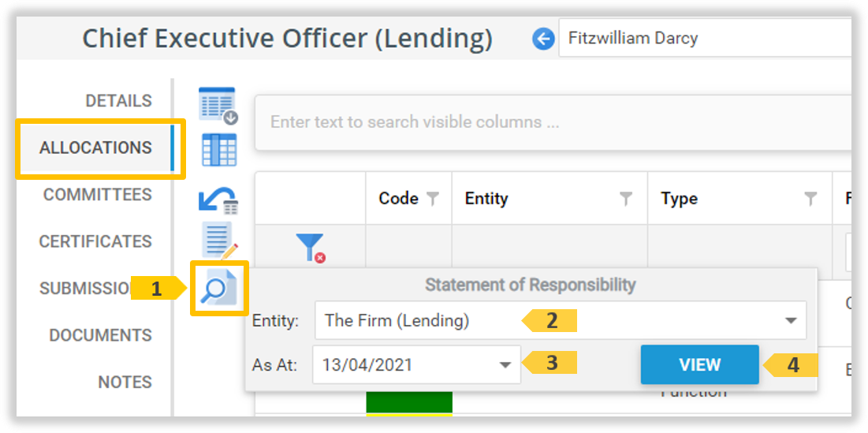868x433 pixels.
Task: Click the edit document pencil icon
Action: 218,241
